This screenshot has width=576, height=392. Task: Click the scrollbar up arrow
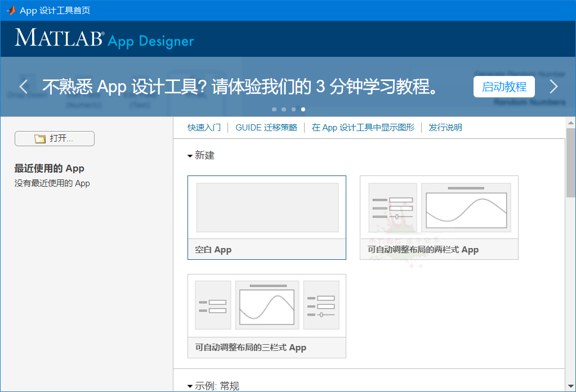pos(571,123)
